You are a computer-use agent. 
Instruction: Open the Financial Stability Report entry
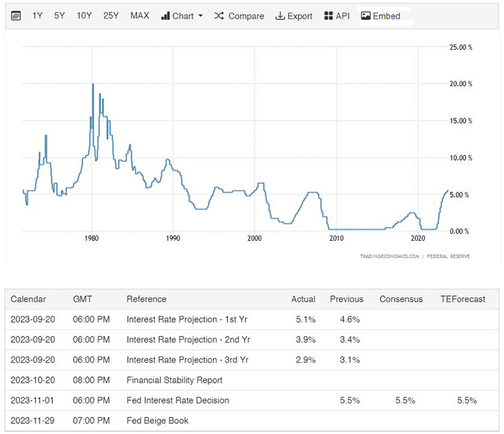coord(174,380)
